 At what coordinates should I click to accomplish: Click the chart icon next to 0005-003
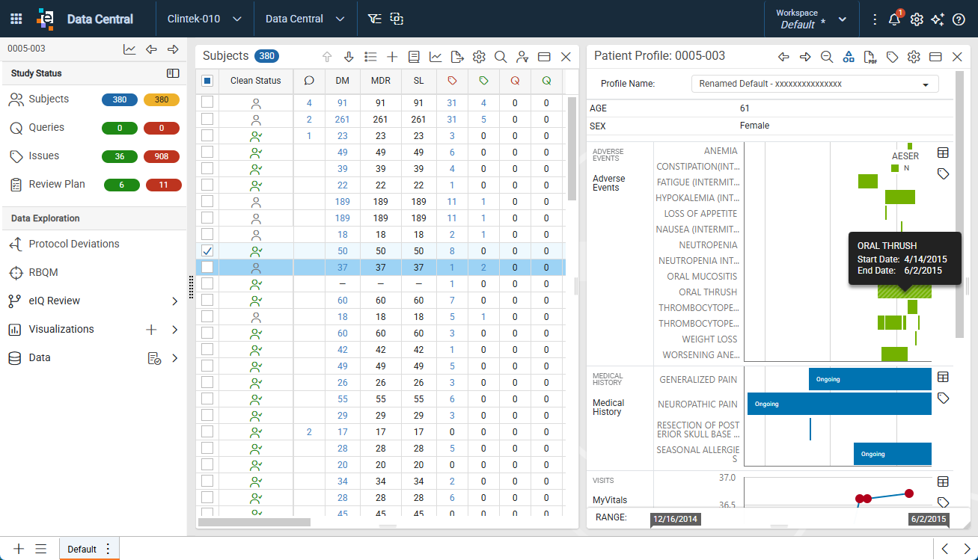point(129,49)
